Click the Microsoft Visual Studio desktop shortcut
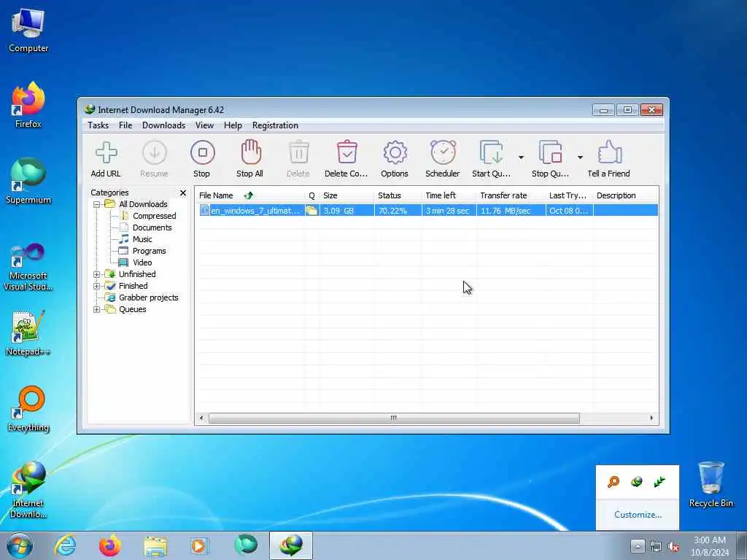Image resolution: width=747 pixels, height=560 pixels. [x=28, y=267]
